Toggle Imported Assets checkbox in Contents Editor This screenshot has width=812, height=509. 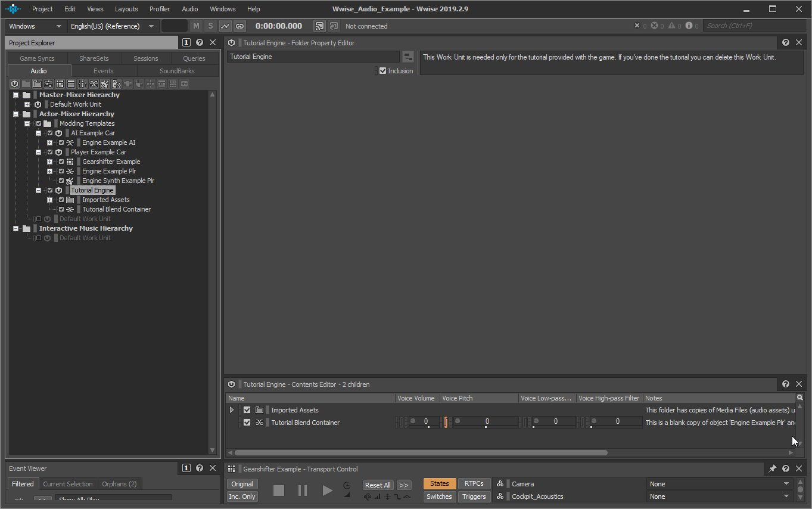(x=247, y=409)
